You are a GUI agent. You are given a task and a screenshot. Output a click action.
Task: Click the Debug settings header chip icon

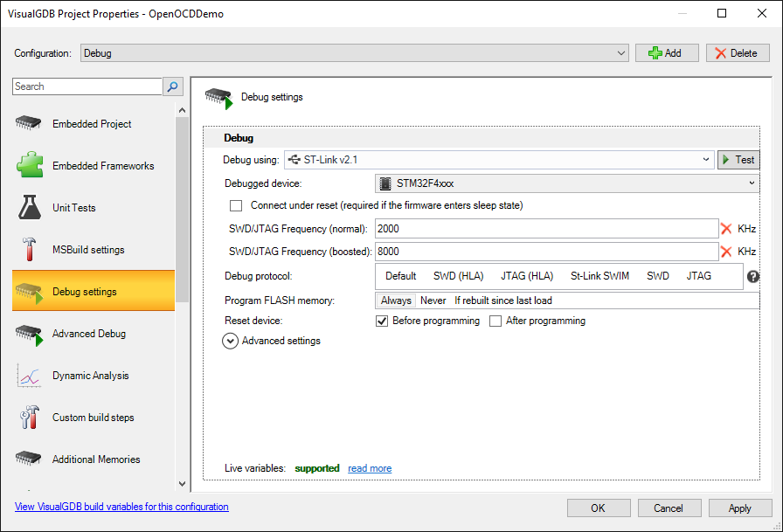coord(219,98)
